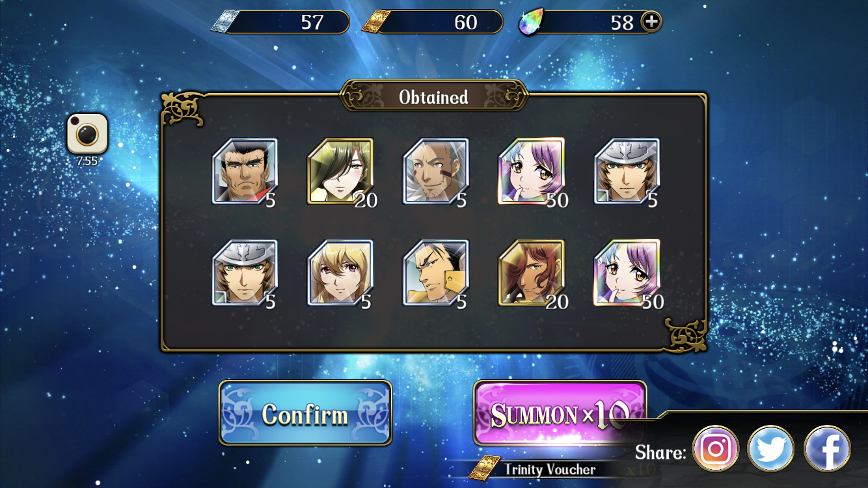The height and width of the screenshot is (488, 868).
Task: Add more rainbow gems with plus icon
Action: [x=651, y=21]
